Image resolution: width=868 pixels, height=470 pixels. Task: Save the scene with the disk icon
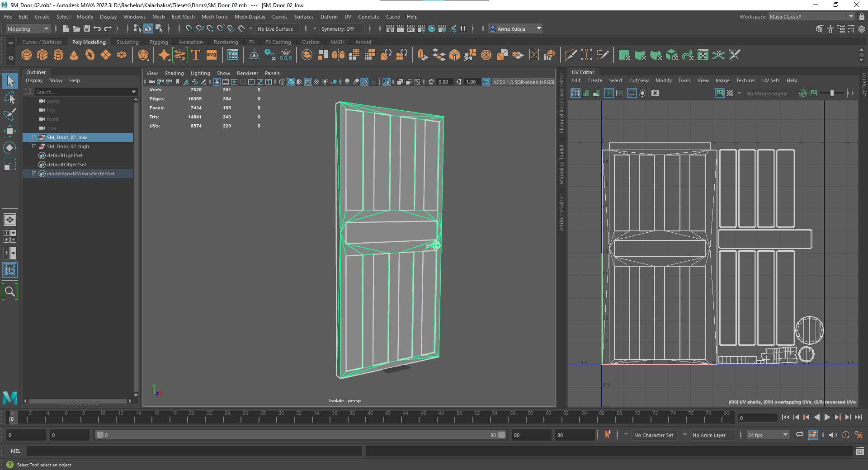click(x=87, y=28)
